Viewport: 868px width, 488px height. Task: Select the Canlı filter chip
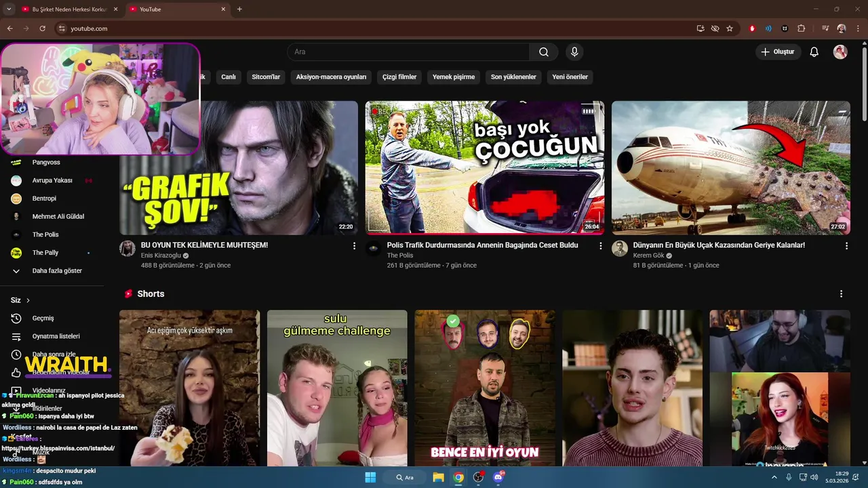[x=229, y=77]
